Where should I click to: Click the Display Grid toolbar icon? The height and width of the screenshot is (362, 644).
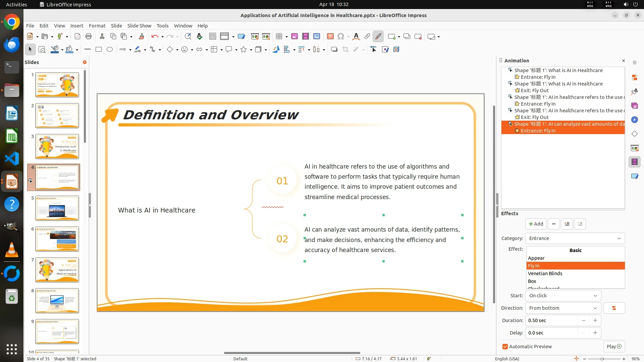[213, 37]
